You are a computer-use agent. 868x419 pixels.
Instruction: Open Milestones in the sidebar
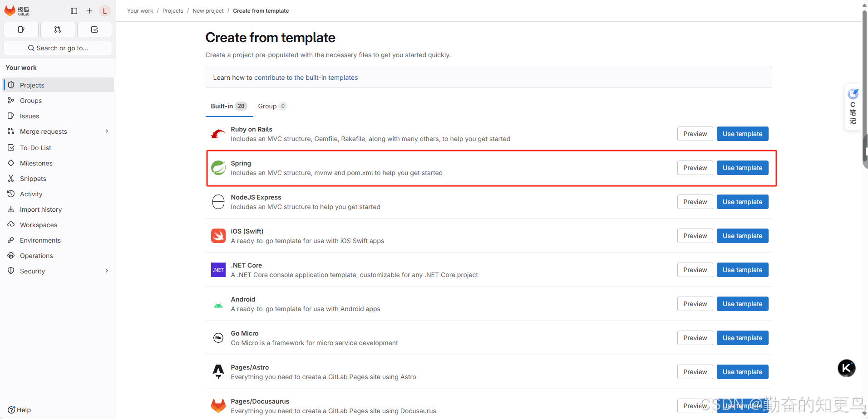[59, 163]
